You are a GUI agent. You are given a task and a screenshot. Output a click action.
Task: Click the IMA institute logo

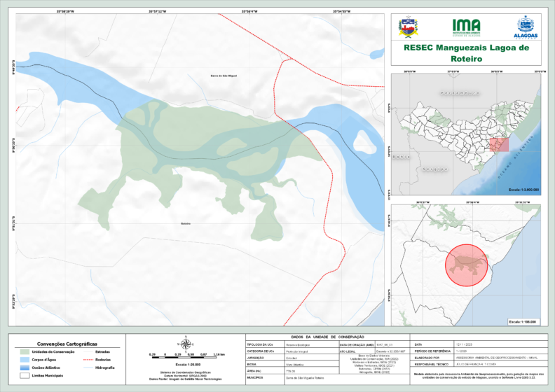tap(467, 27)
